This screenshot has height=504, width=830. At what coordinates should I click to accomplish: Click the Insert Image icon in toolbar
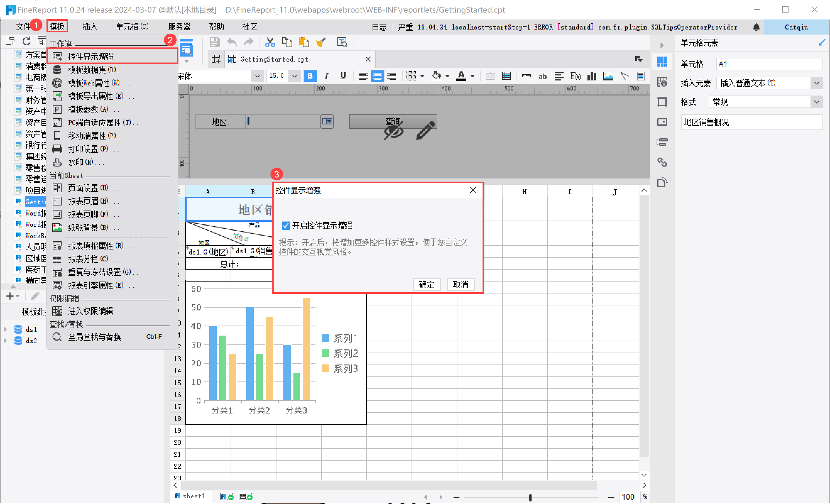(x=608, y=76)
